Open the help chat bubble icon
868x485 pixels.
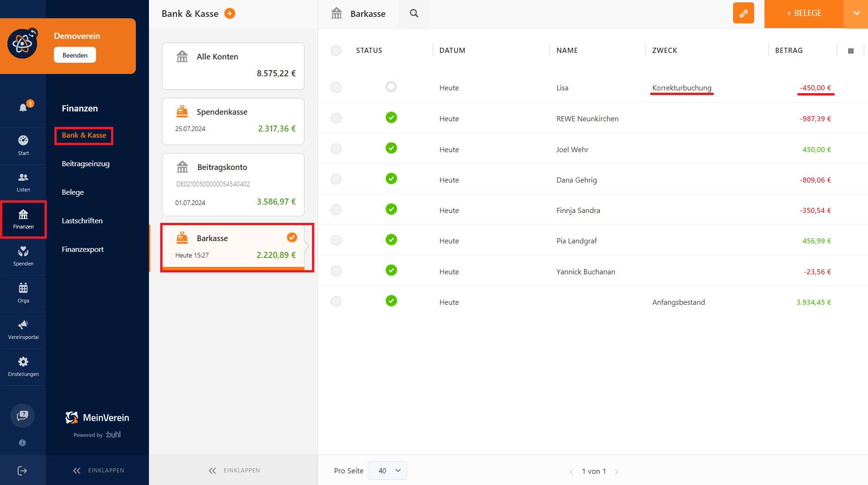tap(22, 415)
